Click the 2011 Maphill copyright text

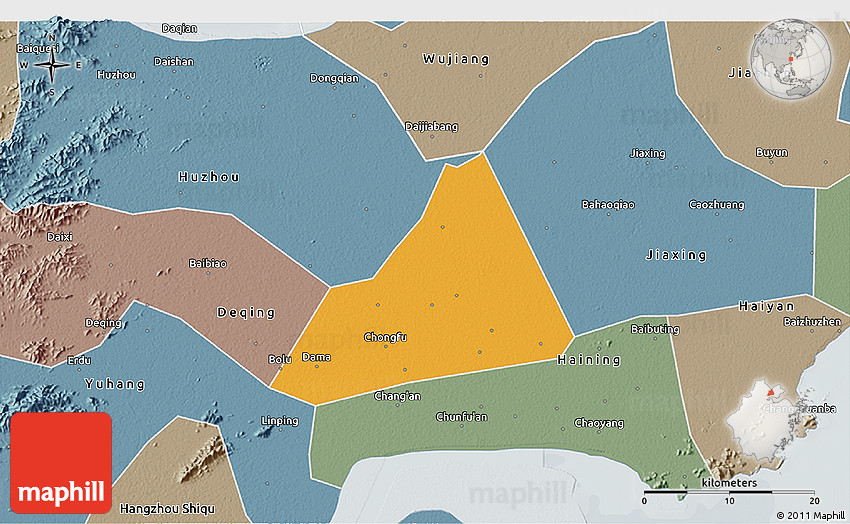click(x=808, y=515)
